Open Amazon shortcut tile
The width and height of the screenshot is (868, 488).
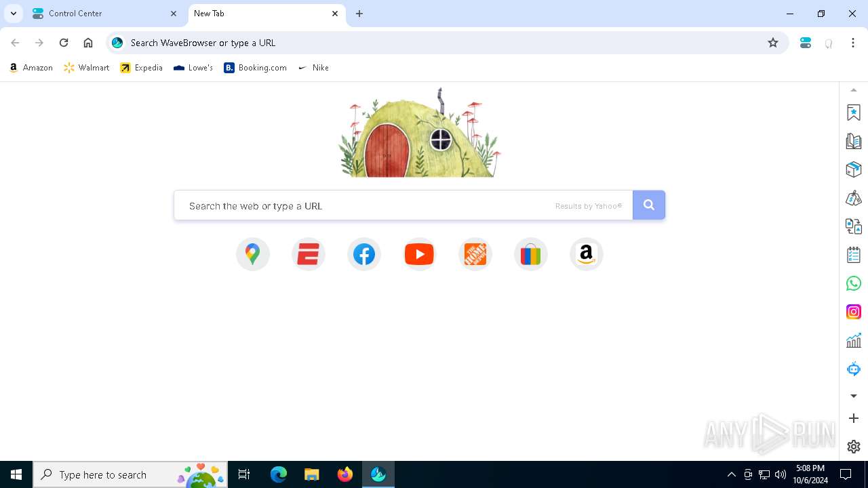(587, 254)
